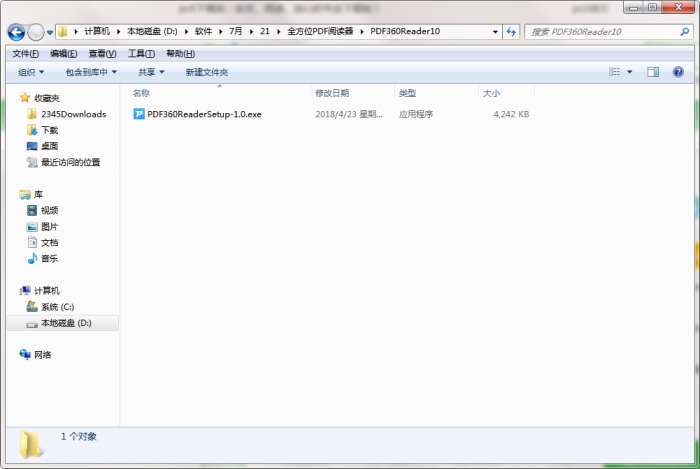This screenshot has height=469, width=700.
Task: Expand the address bar history dropdown
Action: 495,32
